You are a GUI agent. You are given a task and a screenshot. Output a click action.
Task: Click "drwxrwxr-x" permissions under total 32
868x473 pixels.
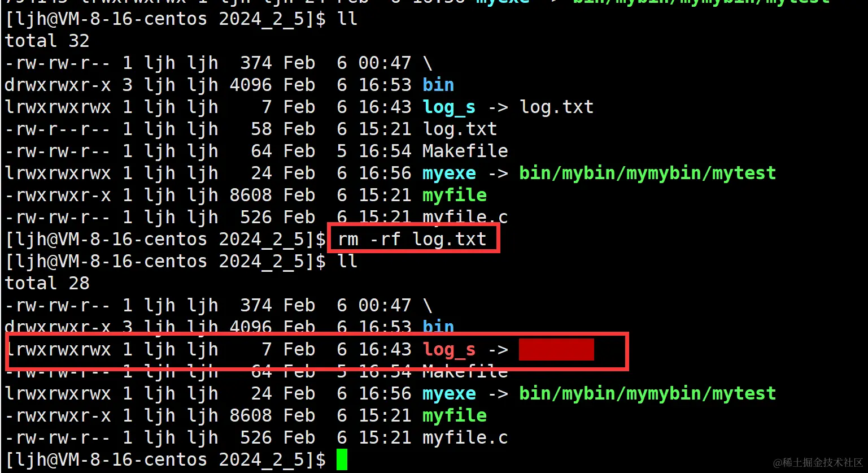coord(58,85)
